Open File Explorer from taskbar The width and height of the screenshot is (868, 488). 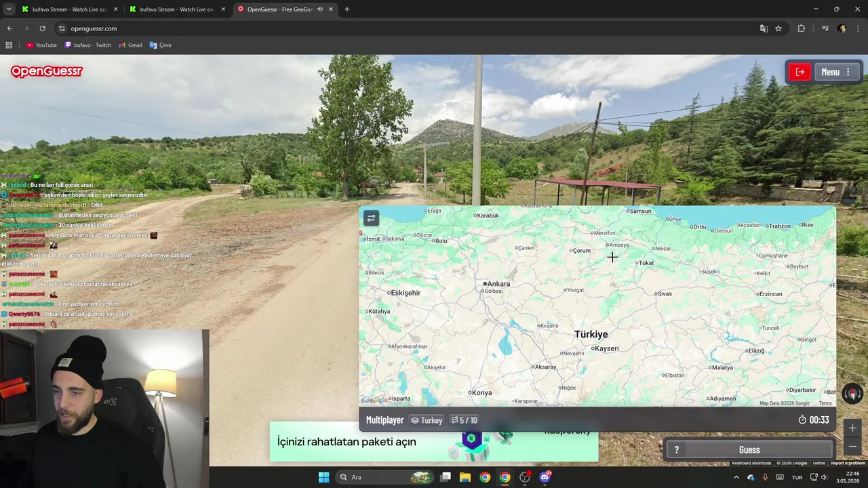coord(465,477)
